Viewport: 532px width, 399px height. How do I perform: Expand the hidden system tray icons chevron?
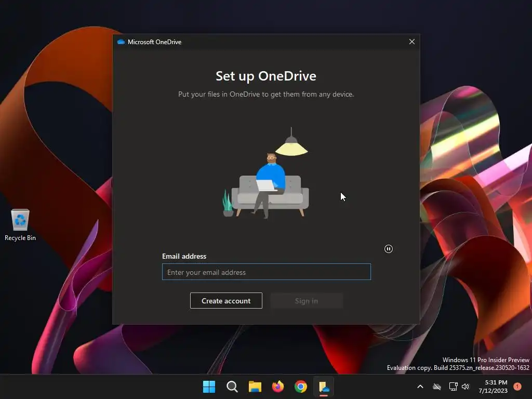tap(420, 387)
